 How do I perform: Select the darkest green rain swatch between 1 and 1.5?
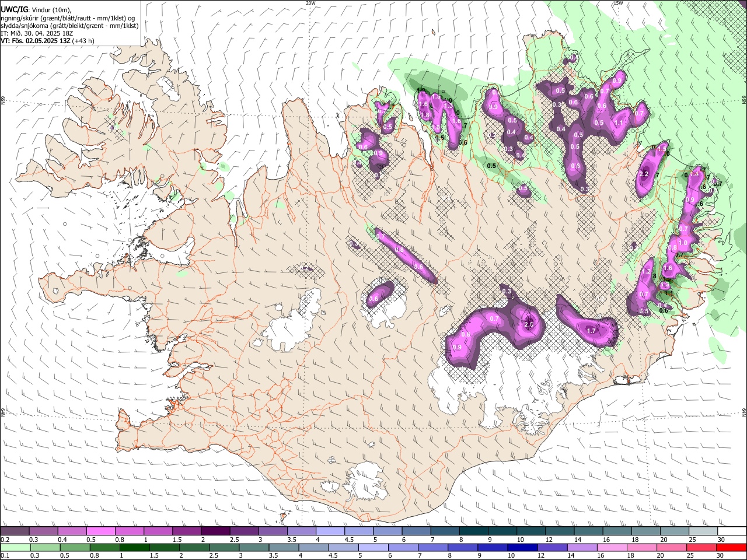133,547
